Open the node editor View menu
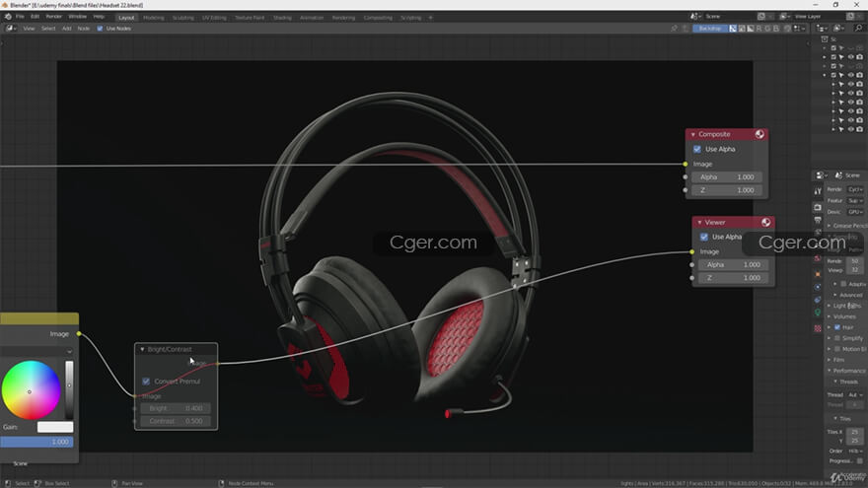Screen dimensions: 868x488 [29, 29]
